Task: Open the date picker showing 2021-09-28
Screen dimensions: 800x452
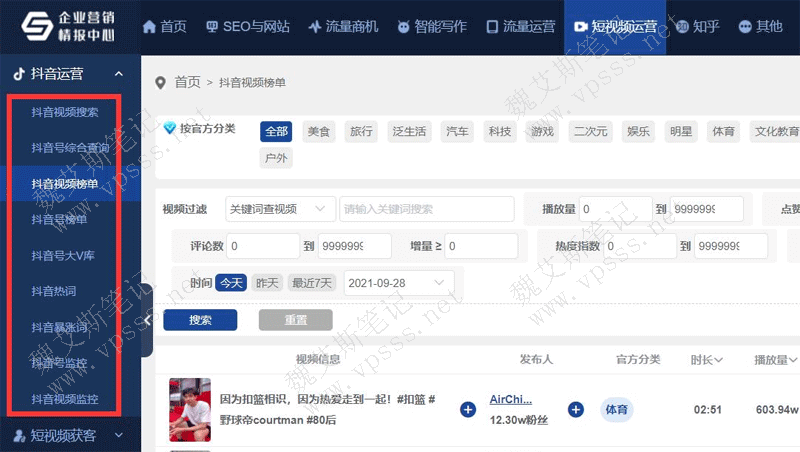Action: tap(399, 283)
